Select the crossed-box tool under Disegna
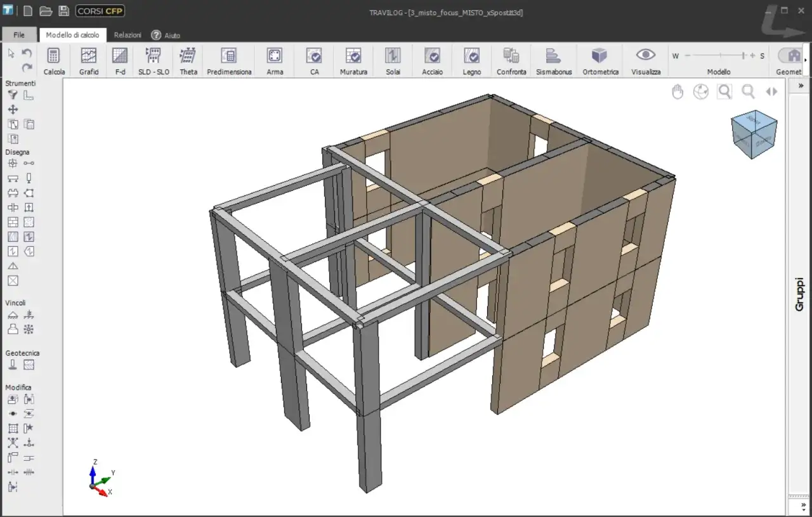Screen dimensions: 812x517 tap(13, 280)
